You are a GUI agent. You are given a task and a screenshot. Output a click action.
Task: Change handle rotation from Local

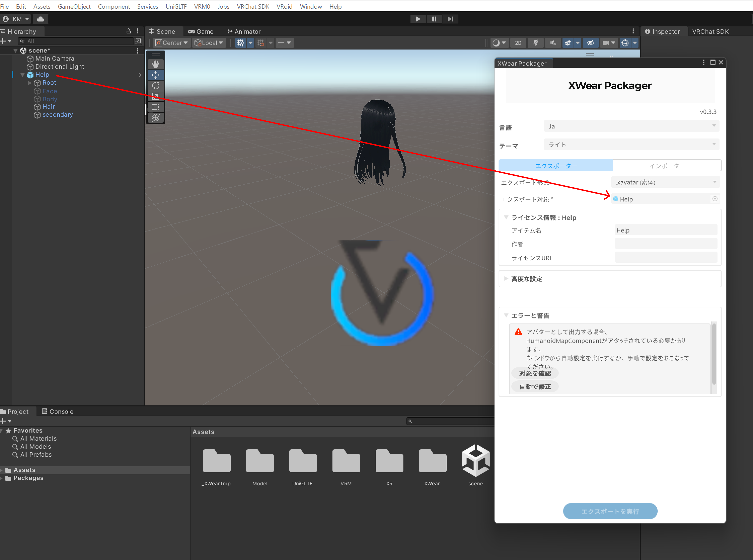pyautogui.click(x=209, y=43)
